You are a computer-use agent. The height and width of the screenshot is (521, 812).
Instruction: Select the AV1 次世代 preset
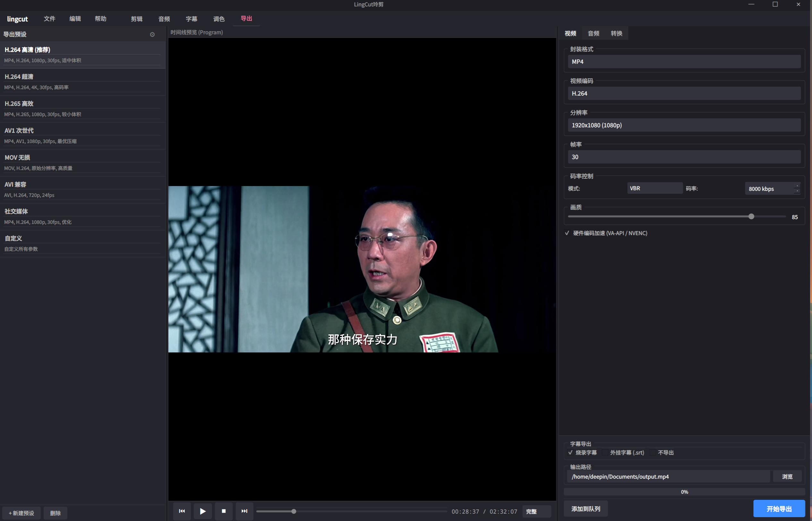click(82, 136)
